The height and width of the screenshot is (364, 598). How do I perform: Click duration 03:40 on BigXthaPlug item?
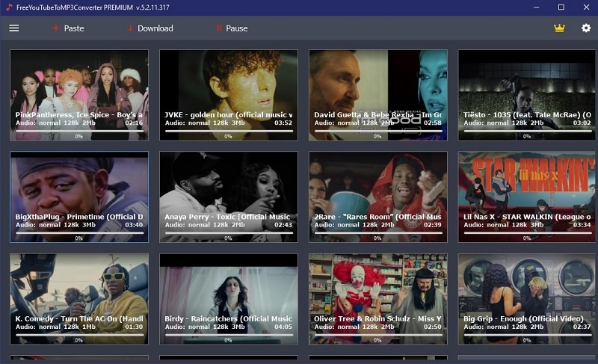pyautogui.click(x=134, y=225)
